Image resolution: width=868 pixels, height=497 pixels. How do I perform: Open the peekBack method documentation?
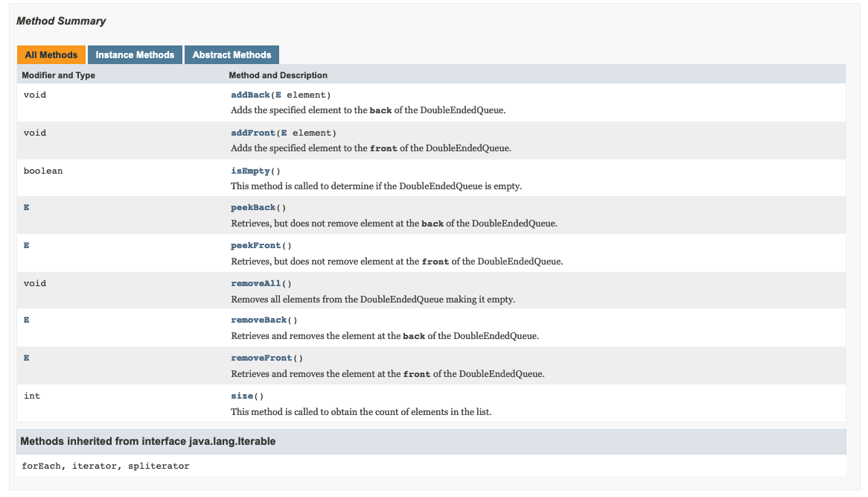pos(251,207)
